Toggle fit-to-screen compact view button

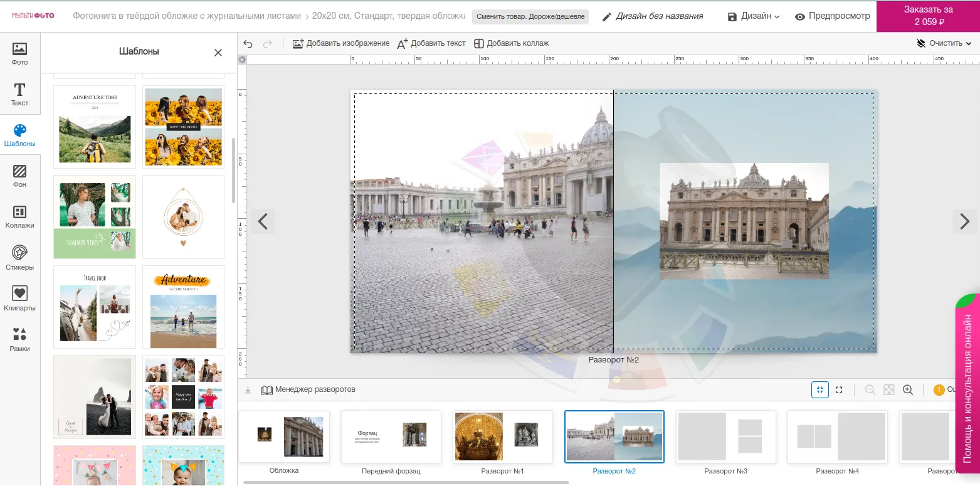(819, 390)
